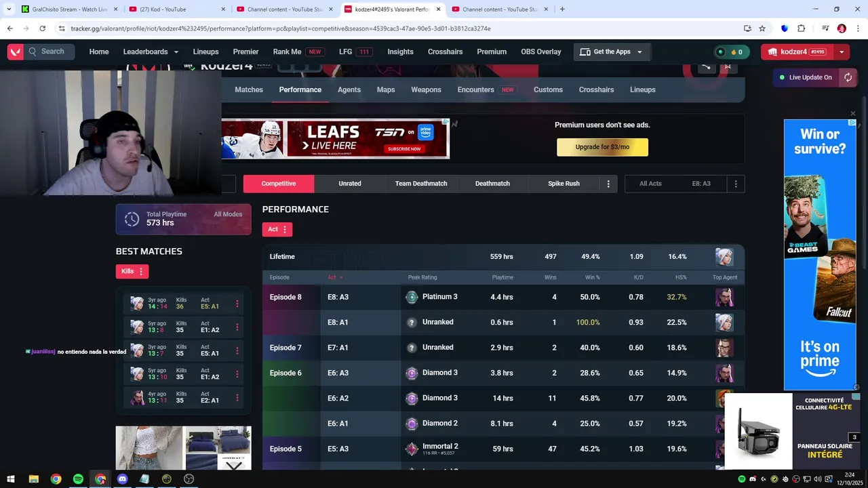Viewport: 868px width, 488px height.
Task: Go back with the browser back arrow
Action: (9, 28)
